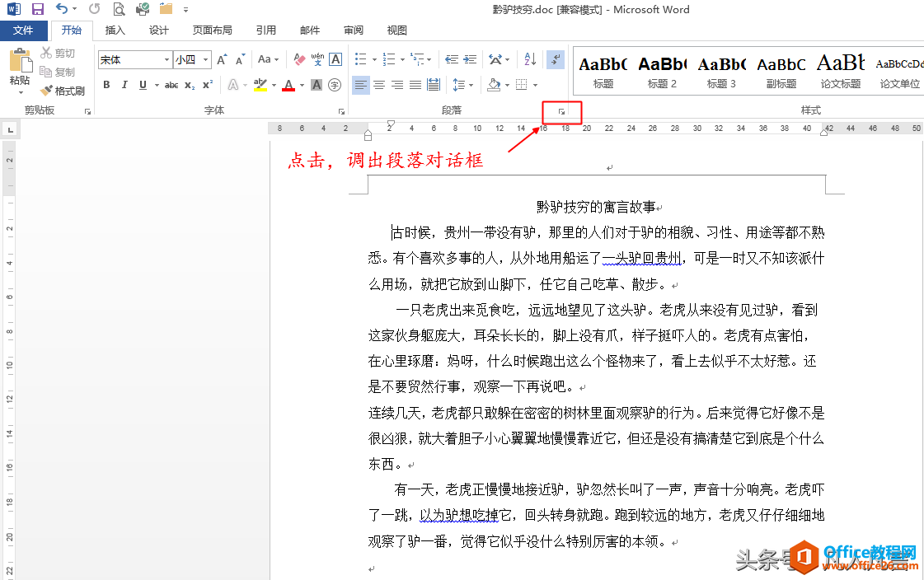Apply the 标题 2 heading style
The width and height of the screenshot is (924, 580).
[663, 71]
